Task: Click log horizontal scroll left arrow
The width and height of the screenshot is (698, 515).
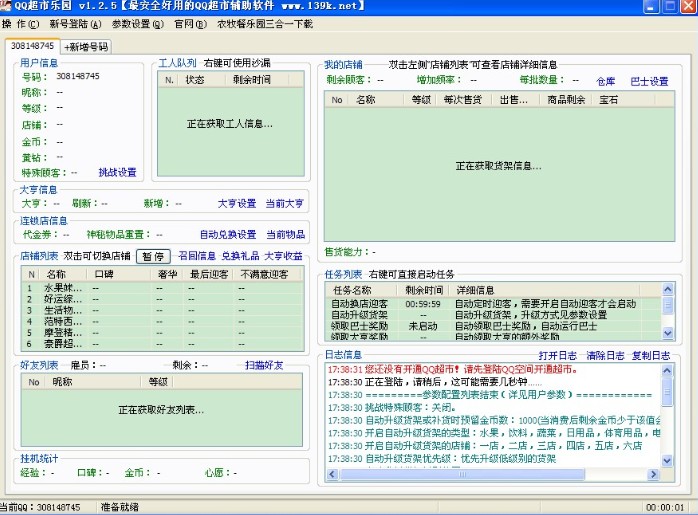Action: point(332,474)
